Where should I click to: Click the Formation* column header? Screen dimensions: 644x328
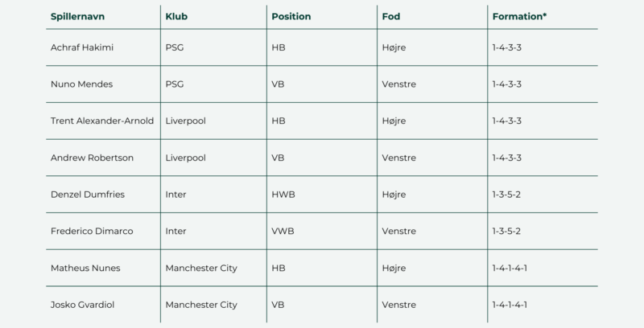(x=518, y=15)
